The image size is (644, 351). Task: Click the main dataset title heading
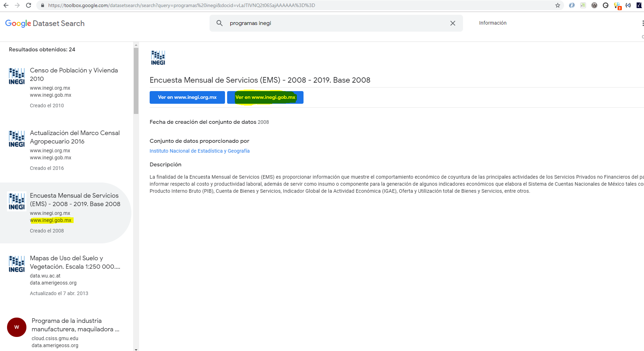pos(260,80)
